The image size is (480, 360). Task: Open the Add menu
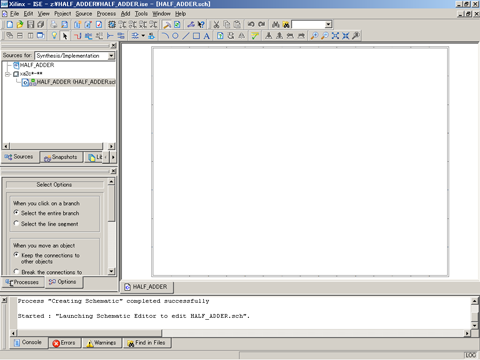[x=125, y=14]
